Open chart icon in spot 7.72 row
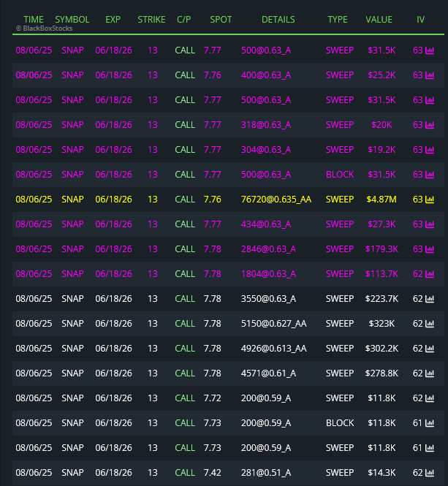This screenshot has height=486, width=448. [x=430, y=398]
